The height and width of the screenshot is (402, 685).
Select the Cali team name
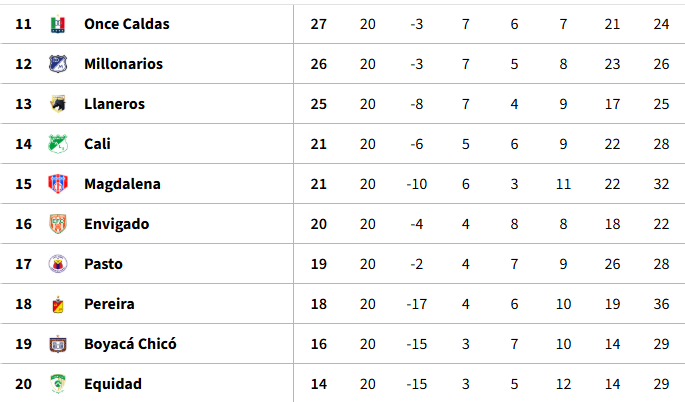(x=97, y=144)
